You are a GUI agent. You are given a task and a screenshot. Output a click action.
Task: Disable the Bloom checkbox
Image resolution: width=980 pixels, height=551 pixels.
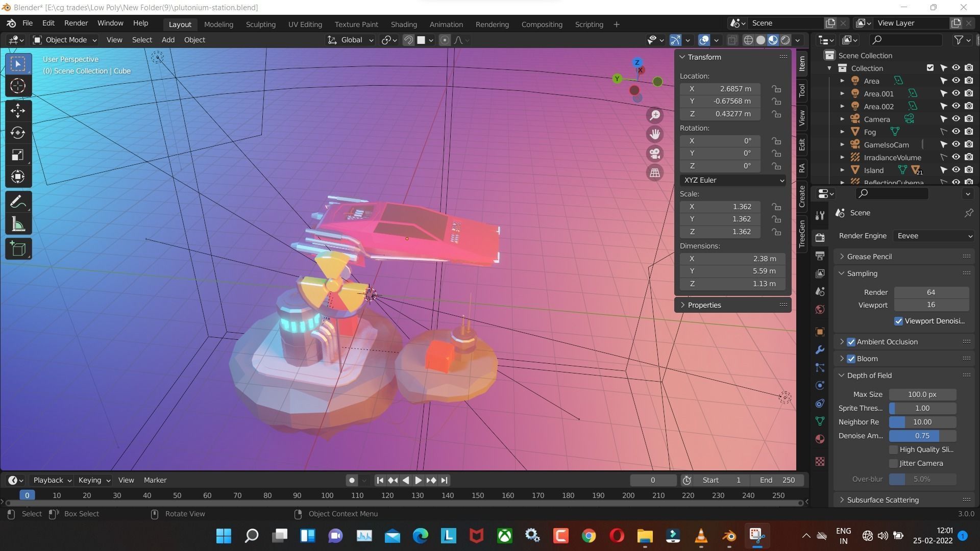tap(851, 359)
